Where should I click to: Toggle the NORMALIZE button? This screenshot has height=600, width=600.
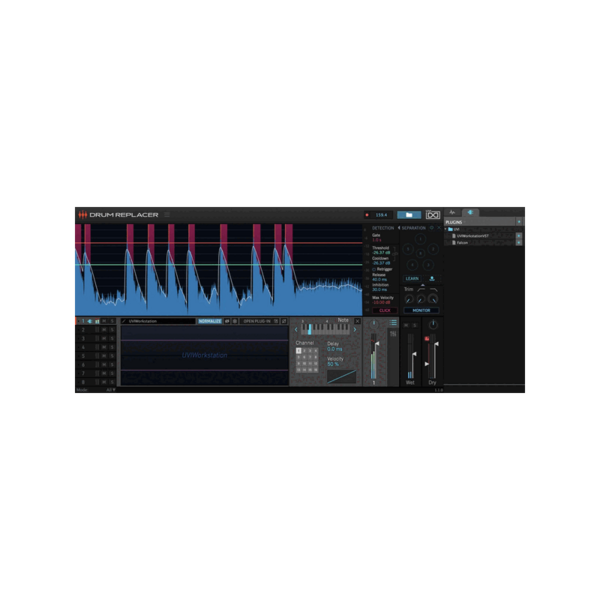(x=210, y=321)
